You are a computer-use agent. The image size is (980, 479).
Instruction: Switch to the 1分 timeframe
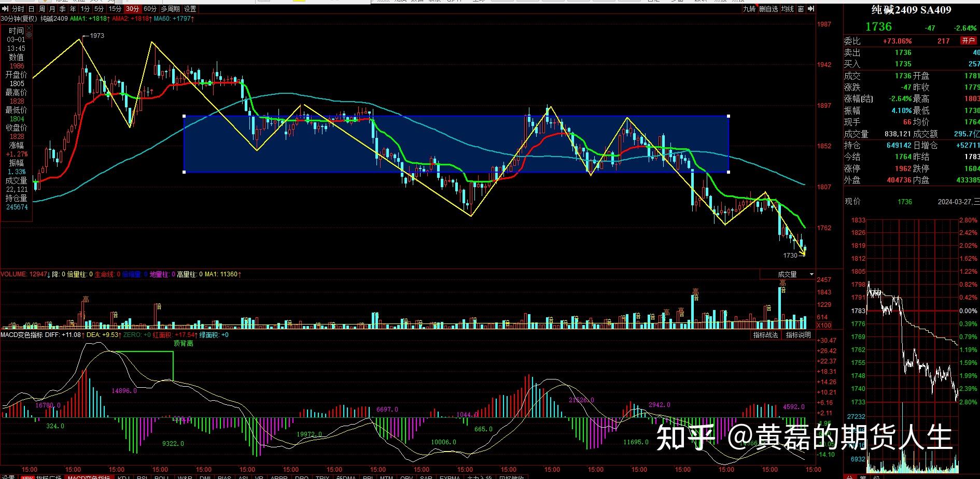pos(86,9)
